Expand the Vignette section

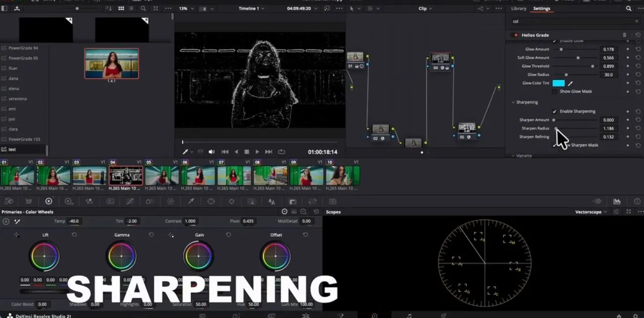click(513, 156)
